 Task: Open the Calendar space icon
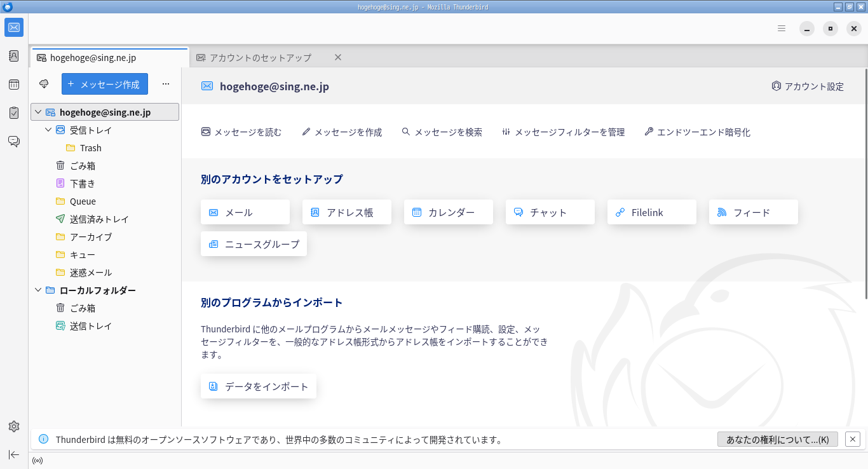click(14, 85)
